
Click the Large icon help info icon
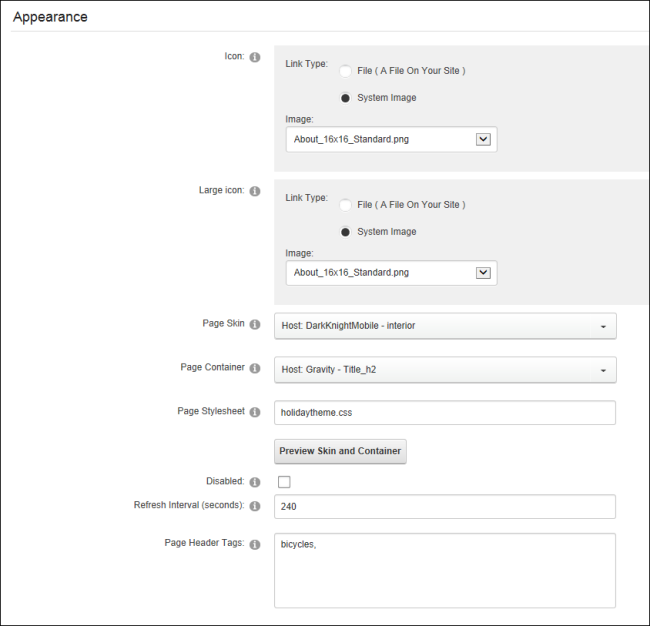pyautogui.click(x=255, y=191)
